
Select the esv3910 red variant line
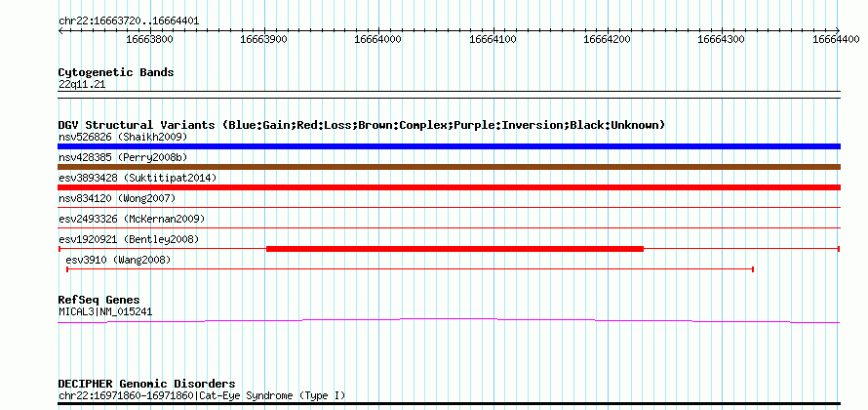[x=411, y=269]
